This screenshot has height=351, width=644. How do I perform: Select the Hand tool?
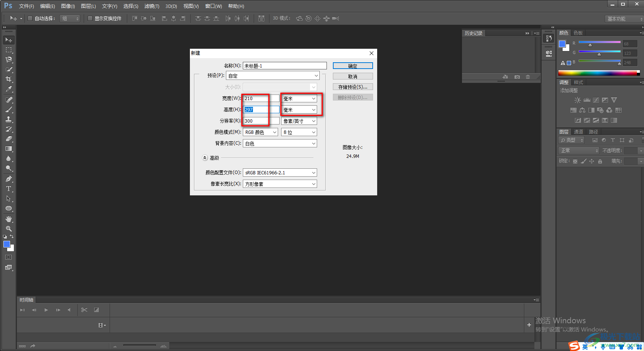click(x=9, y=219)
